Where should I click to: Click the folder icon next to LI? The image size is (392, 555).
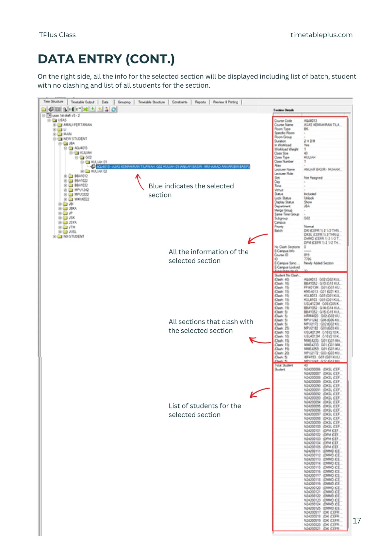(60, 130)
